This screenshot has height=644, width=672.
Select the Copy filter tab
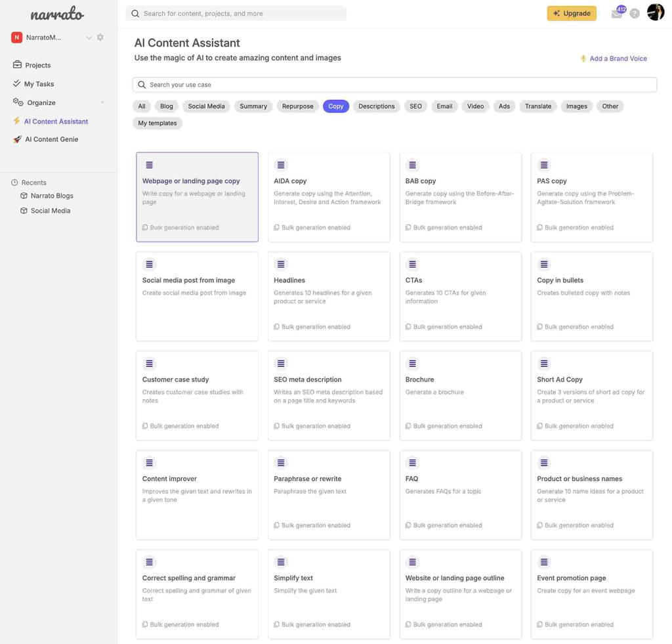tap(336, 106)
